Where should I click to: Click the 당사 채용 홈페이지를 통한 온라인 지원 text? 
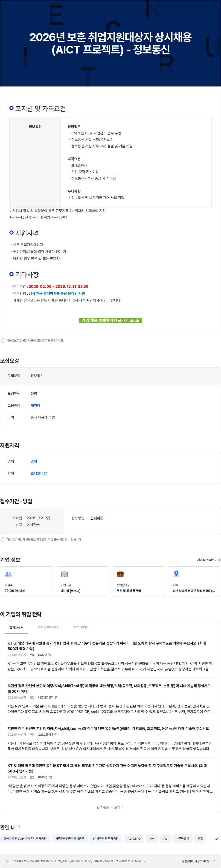tap(56, 293)
